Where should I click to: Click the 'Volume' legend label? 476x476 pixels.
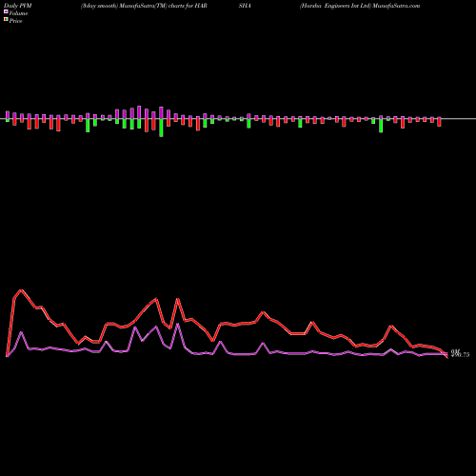coord(18,13)
